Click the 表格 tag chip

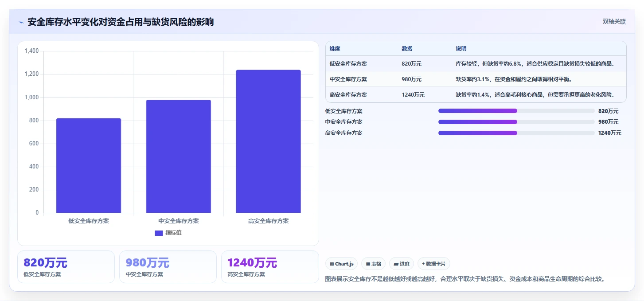coord(374,264)
